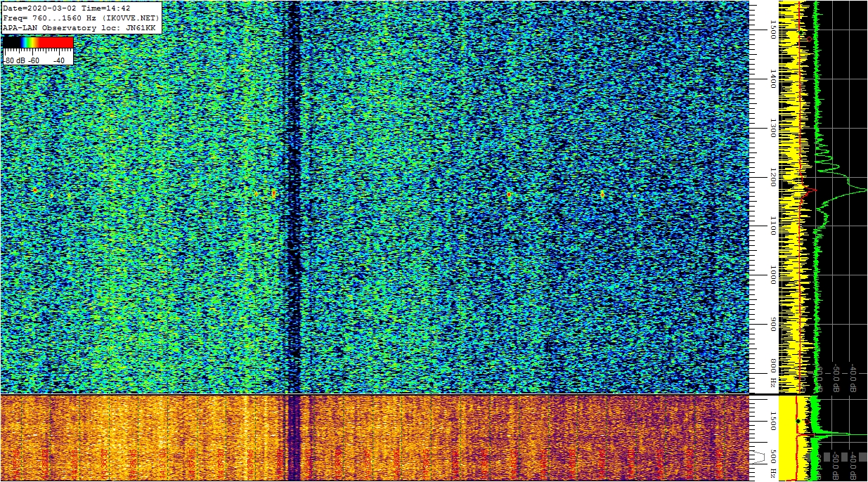Image resolution: width=868 pixels, height=482 pixels.
Task: Click the 900 frequency axis label
Action: [772, 325]
